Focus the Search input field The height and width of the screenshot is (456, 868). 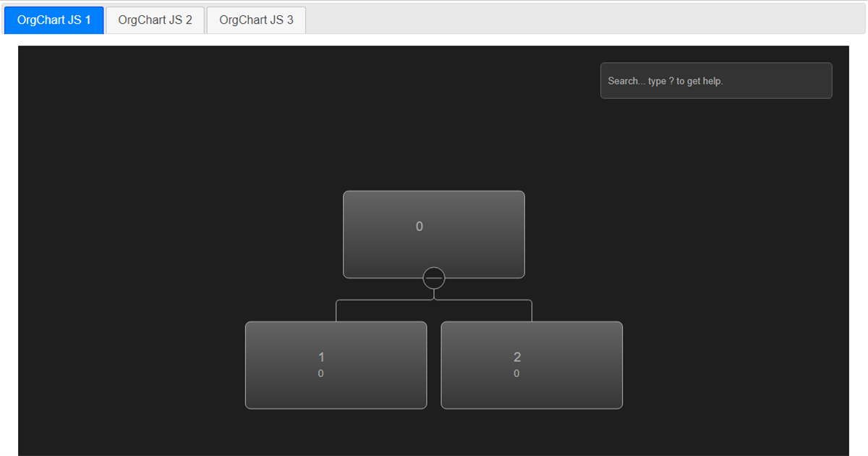point(715,81)
